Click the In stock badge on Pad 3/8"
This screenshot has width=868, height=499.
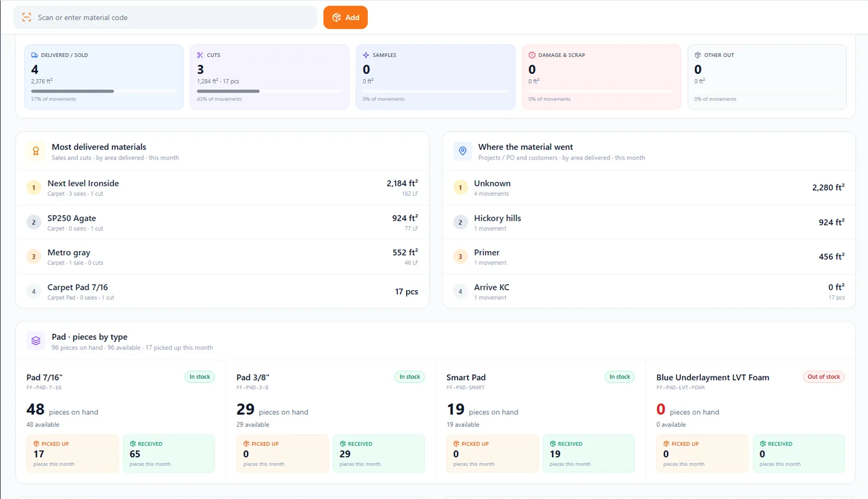(x=410, y=377)
